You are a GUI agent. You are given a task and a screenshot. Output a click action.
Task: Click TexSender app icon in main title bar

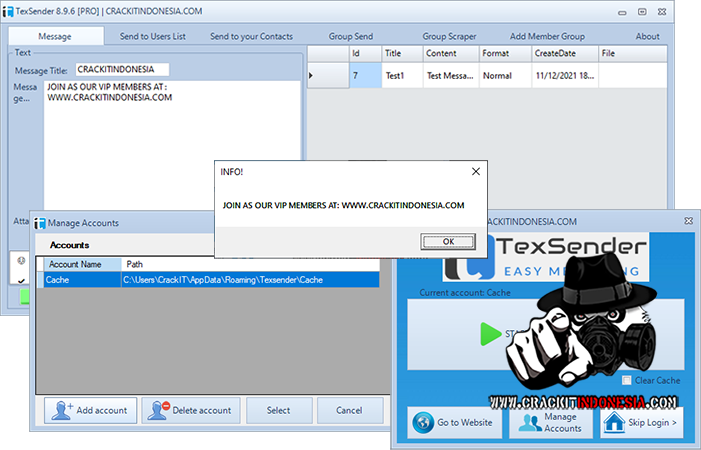tap(8, 10)
